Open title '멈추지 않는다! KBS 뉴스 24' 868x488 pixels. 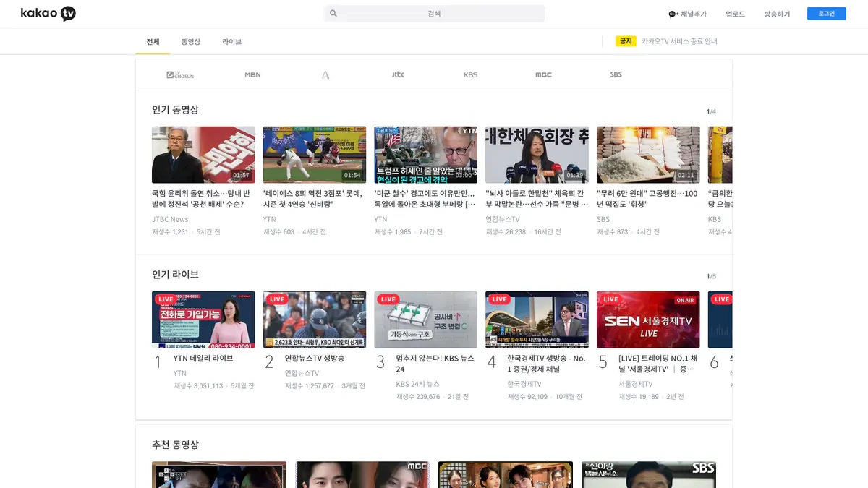tap(435, 364)
